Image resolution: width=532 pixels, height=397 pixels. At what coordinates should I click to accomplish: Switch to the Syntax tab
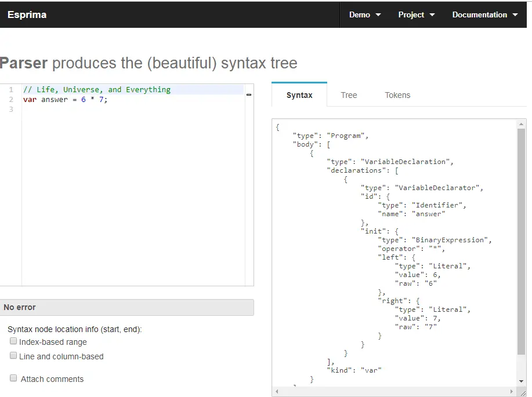[x=299, y=95]
